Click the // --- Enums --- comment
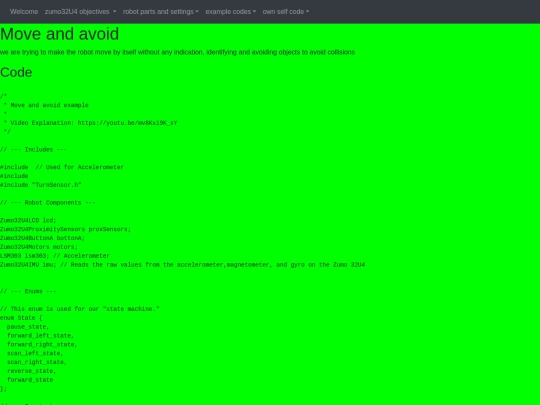Image resolution: width=540 pixels, height=405 pixels. pos(28,291)
